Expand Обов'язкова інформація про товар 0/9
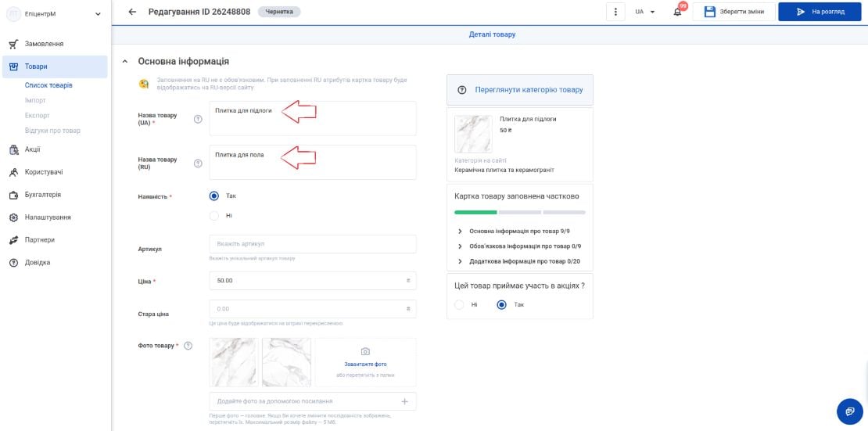The width and height of the screenshot is (868, 431). [x=519, y=246]
